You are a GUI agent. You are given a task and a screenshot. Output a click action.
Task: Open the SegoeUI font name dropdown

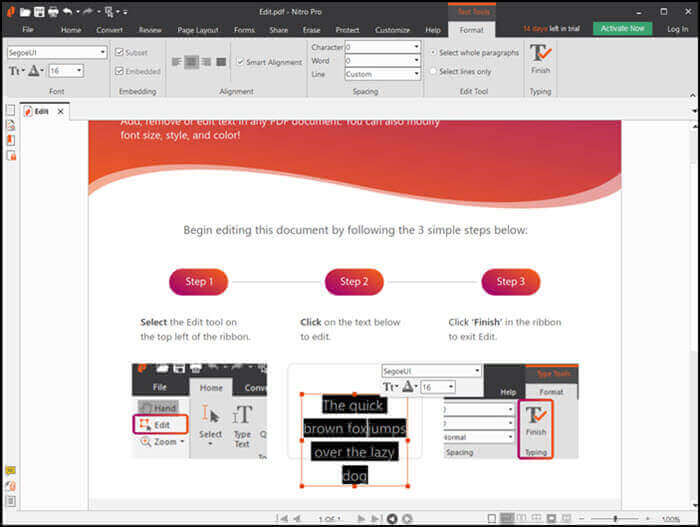click(x=102, y=52)
